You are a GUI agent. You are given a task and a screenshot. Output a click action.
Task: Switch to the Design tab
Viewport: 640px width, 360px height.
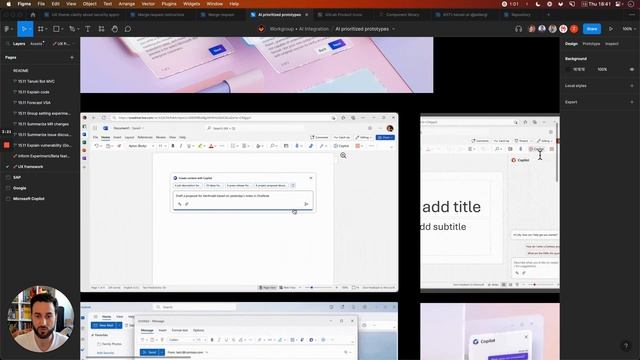click(571, 44)
